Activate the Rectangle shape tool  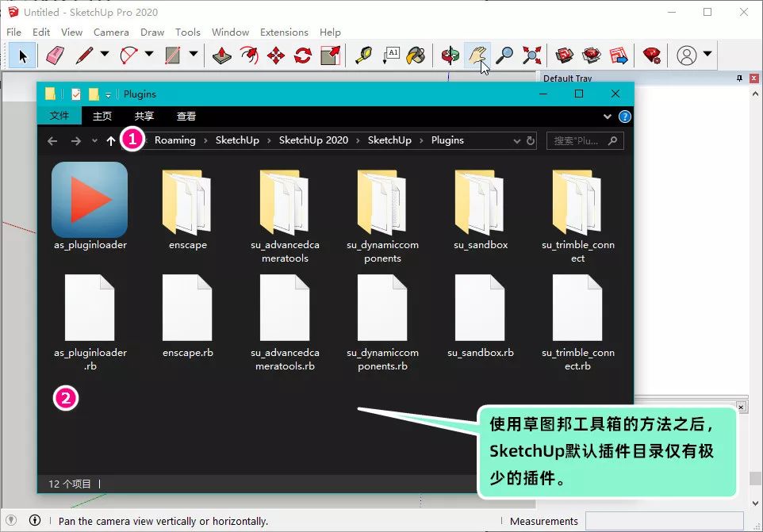(x=173, y=55)
